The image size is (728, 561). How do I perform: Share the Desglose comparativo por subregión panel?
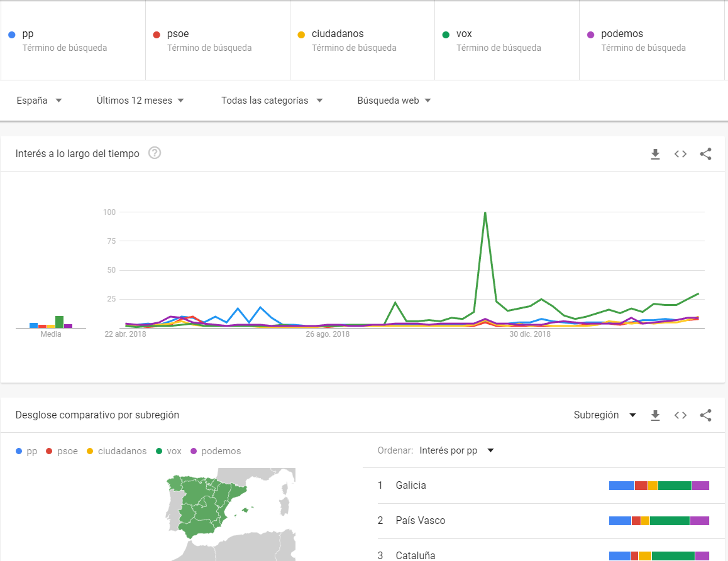(705, 415)
